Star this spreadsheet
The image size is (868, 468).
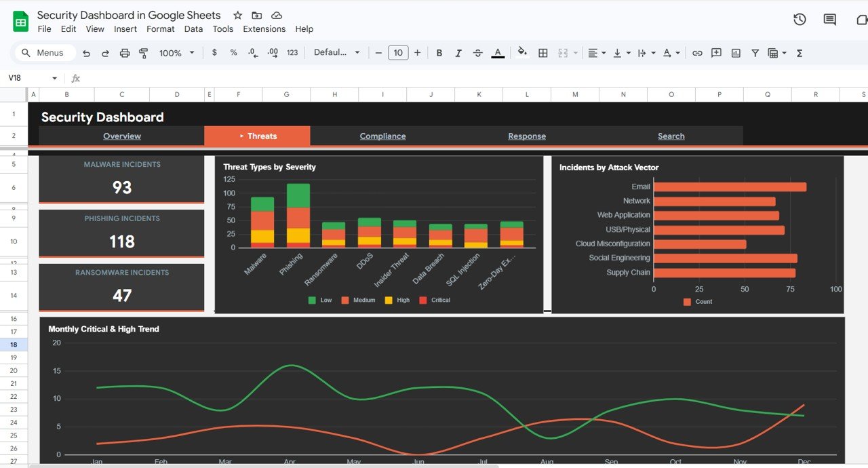coord(237,16)
